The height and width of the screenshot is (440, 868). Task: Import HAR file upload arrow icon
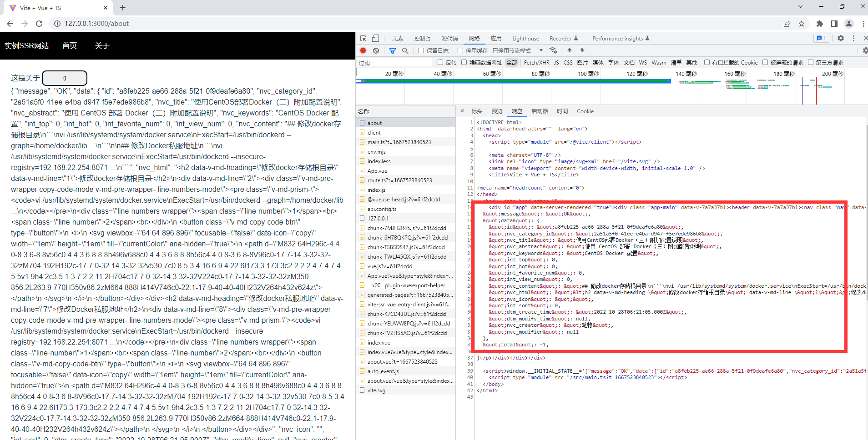(570, 50)
